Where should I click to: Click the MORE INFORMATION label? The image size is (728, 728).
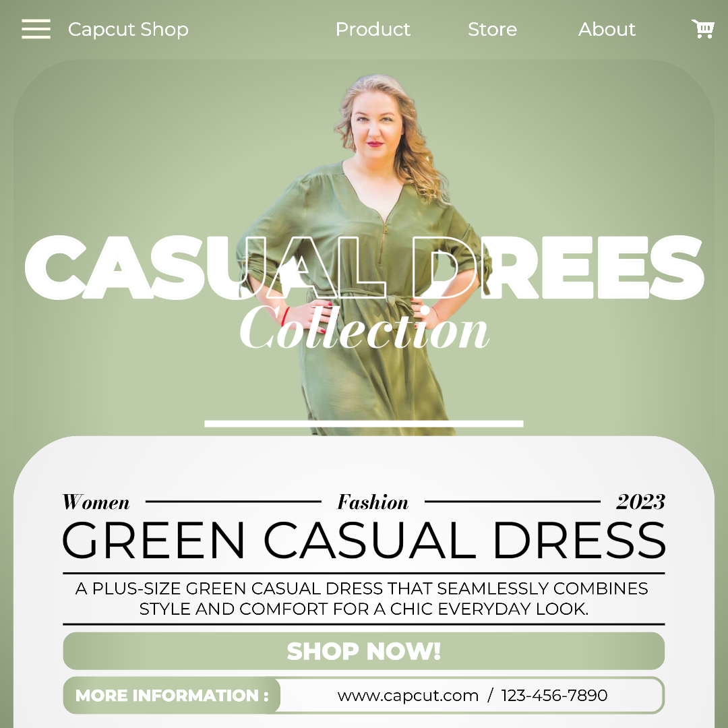[172, 695]
